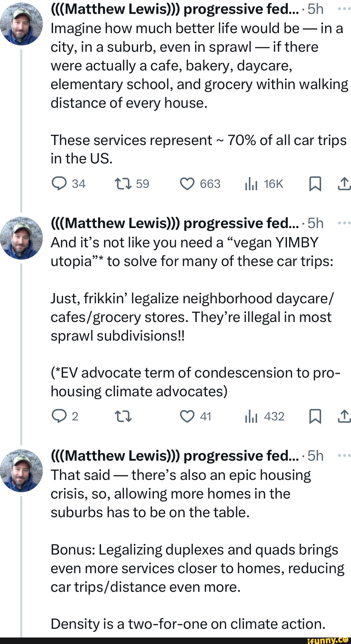This screenshot has width=351, height=644.
Task: Click the first tweet's profile avatar
Action: click(x=21, y=24)
